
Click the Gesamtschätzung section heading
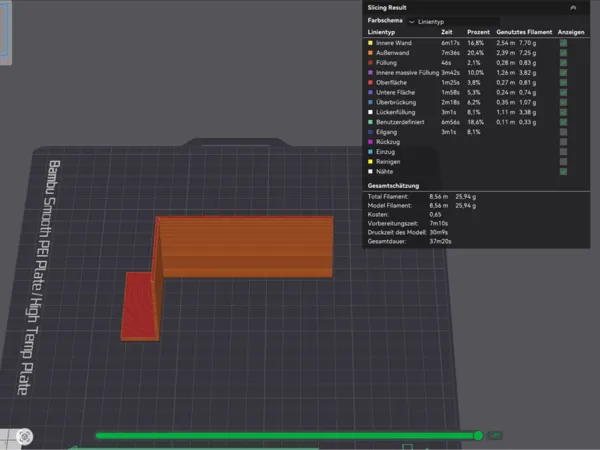pyautogui.click(x=393, y=186)
